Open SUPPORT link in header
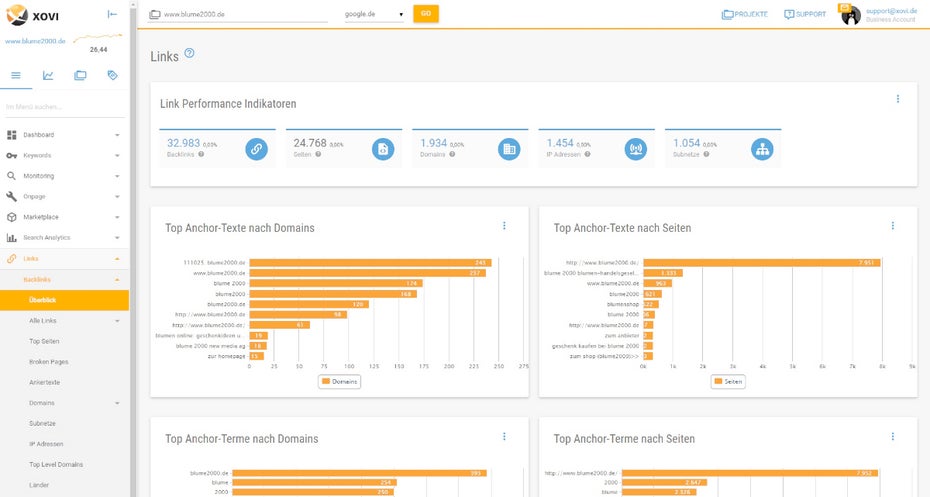The height and width of the screenshot is (497, 930). 805,14
